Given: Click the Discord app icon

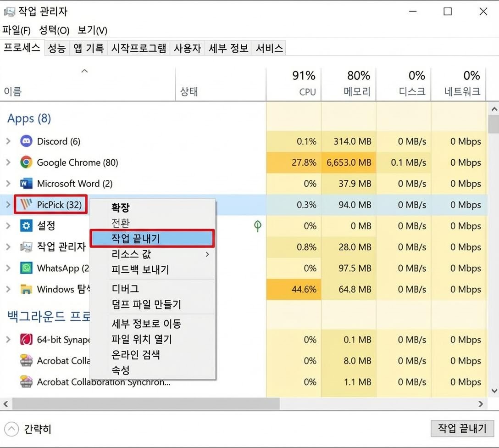Looking at the screenshot, I should (x=26, y=141).
